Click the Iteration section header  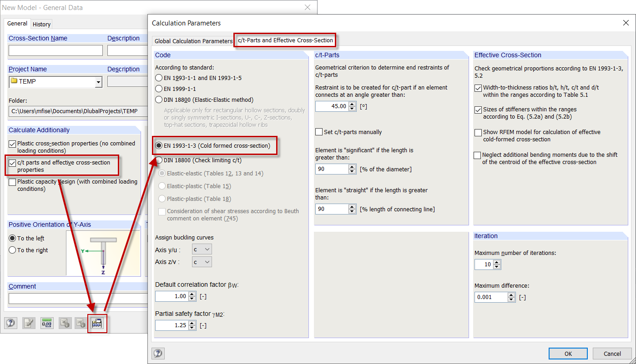551,236
